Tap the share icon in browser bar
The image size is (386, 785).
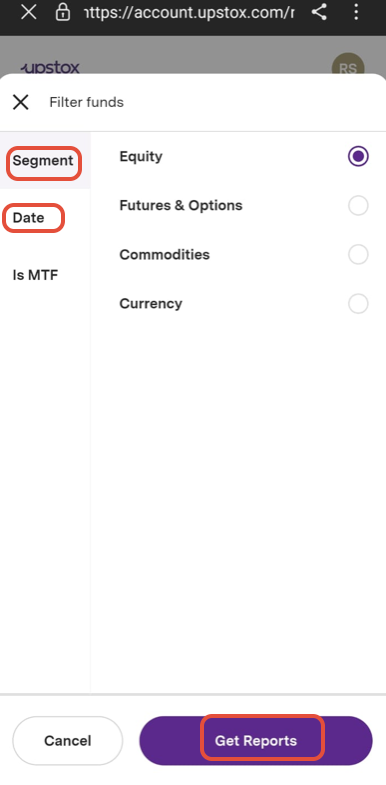319,12
